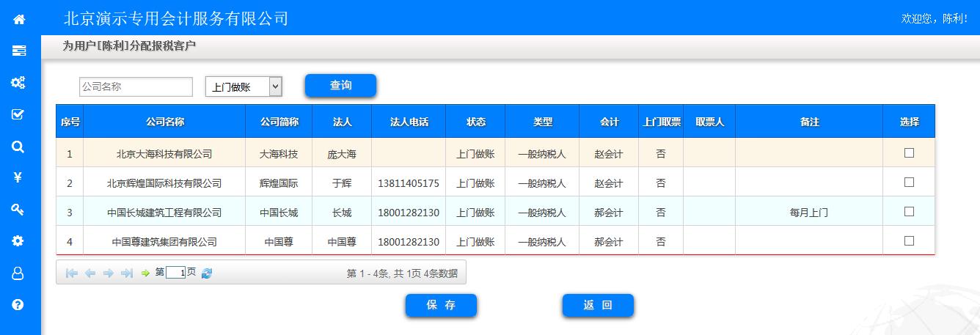This screenshot has height=335, width=980.
Task: Select checkbox for 中国尊建筑集团有限公司
Action: [909, 240]
